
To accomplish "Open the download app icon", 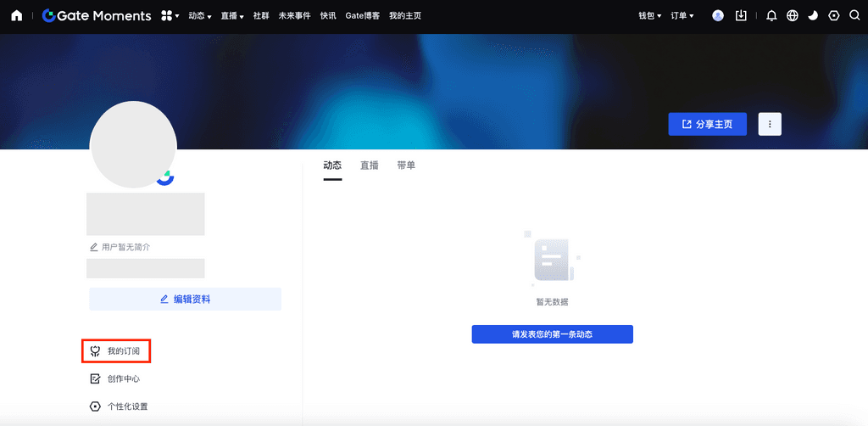I will [x=742, y=15].
